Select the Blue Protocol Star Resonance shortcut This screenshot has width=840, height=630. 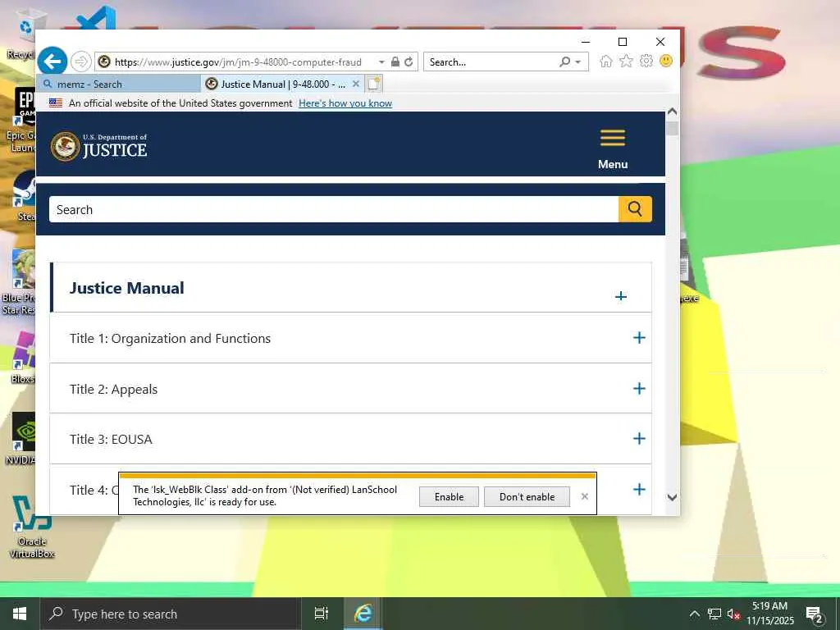[20, 283]
